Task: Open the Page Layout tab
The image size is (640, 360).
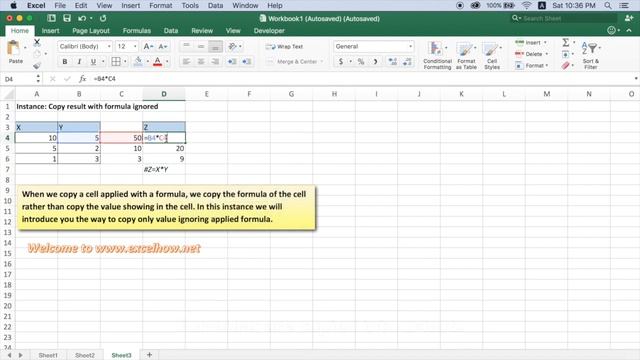Action: click(91, 31)
